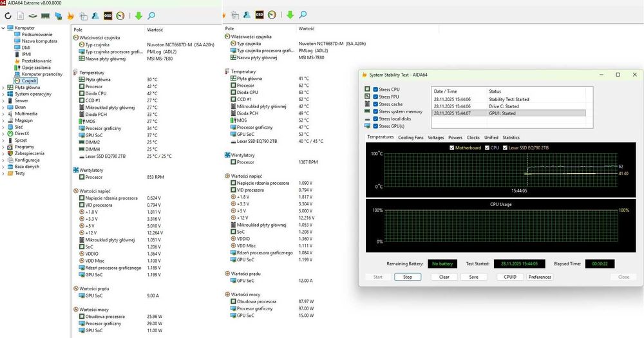Click the user icon in the toolbar with Refresh
This screenshot has width=644, height=338.
coord(95,15)
